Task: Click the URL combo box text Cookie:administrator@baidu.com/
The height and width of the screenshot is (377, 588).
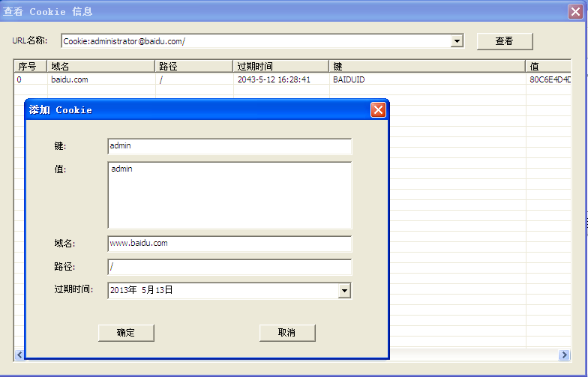Action: pyautogui.click(x=124, y=41)
